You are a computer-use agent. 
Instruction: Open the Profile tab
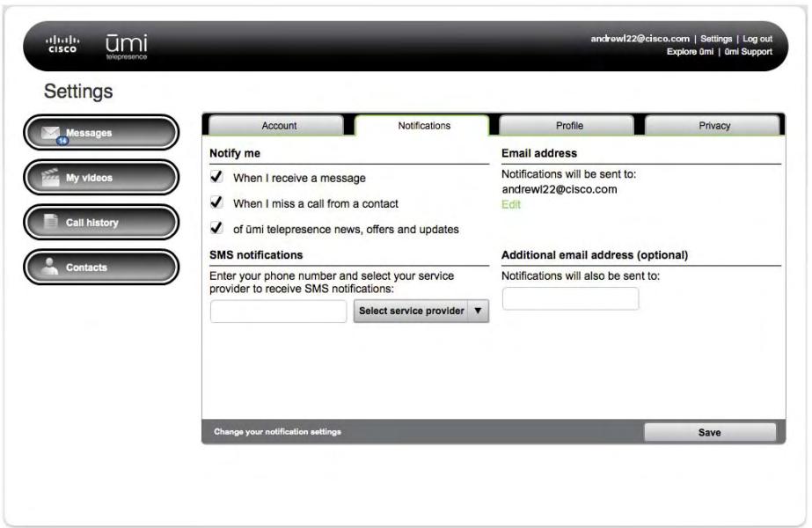(567, 125)
